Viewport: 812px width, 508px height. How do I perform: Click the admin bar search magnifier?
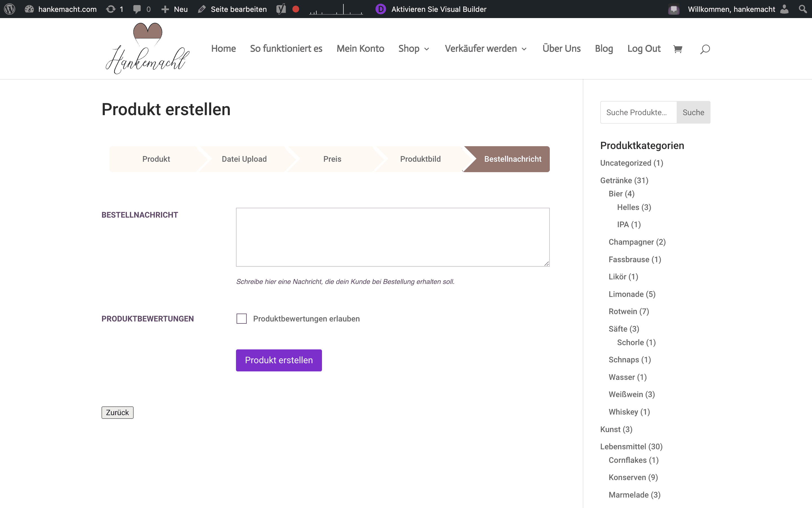[x=803, y=9]
